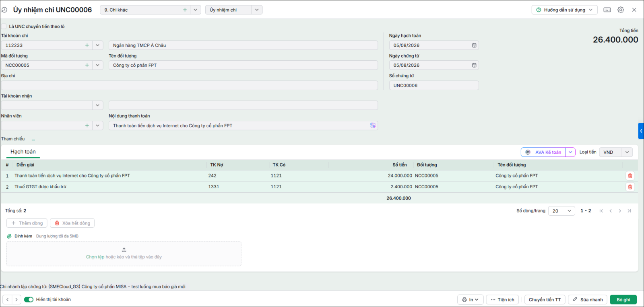
Task: Click the Thuế GTGT được khấu trừ description
Action: click(x=40, y=187)
